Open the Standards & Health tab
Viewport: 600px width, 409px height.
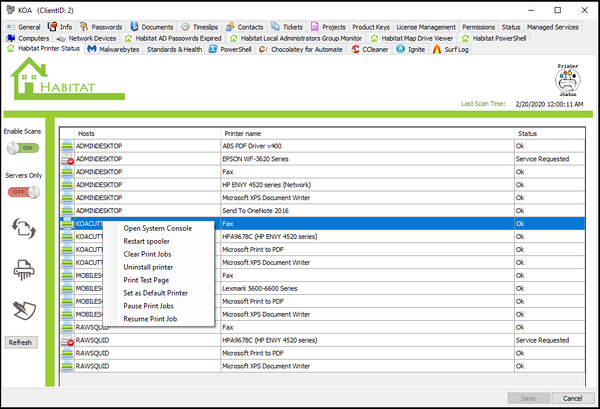click(x=174, y=49)
